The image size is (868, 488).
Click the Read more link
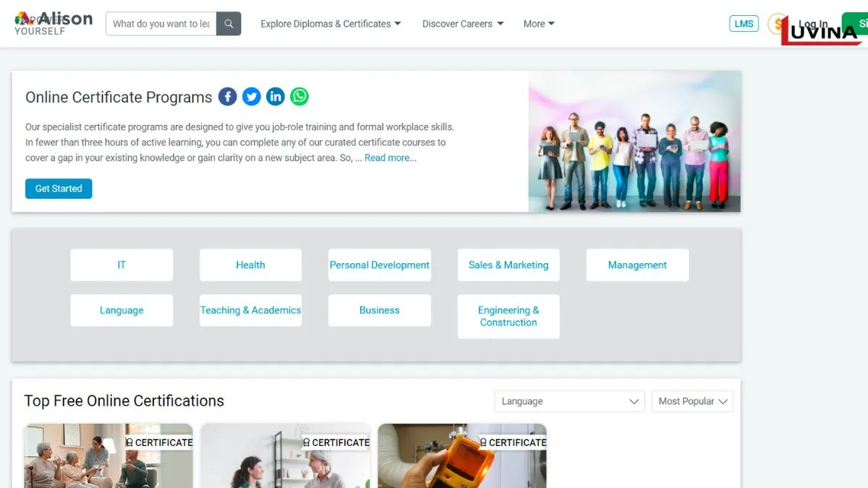(x=391, y=158)
